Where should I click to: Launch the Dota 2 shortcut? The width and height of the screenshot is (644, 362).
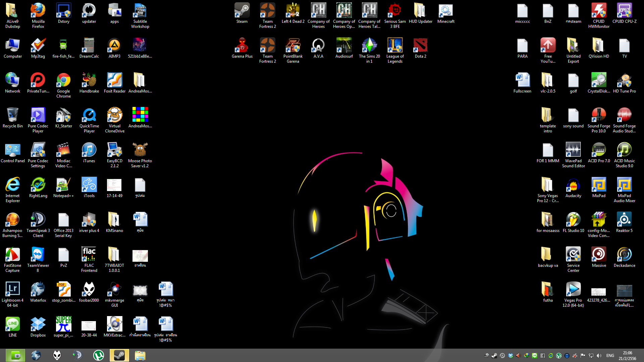[420, 47]
